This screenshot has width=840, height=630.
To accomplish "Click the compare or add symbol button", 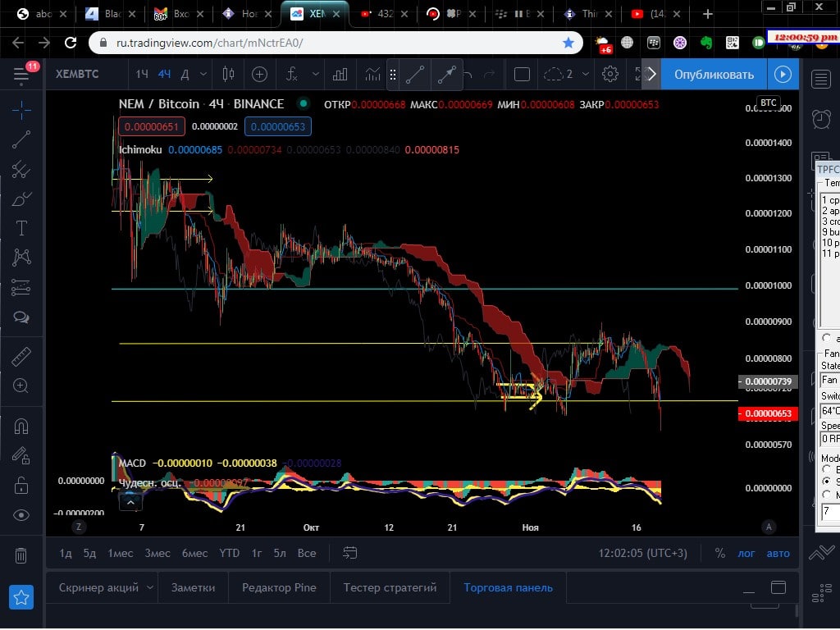I will pyautogui.click(x=259, y=75).
